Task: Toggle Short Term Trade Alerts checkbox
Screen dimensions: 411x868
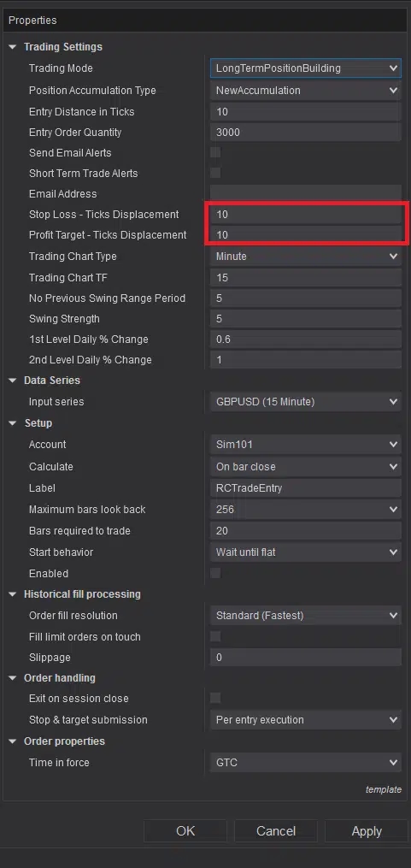Action: [x=215, y=174]
